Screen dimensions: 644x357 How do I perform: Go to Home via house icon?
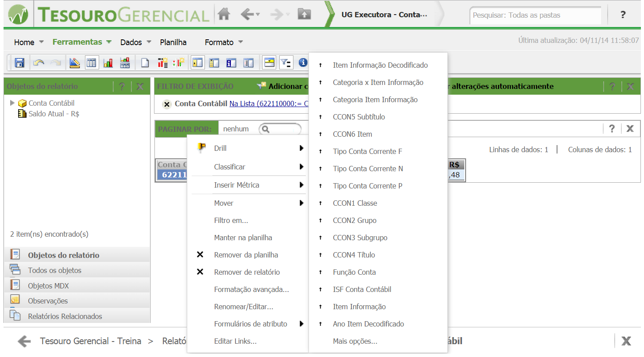click(x=224, y=15)
